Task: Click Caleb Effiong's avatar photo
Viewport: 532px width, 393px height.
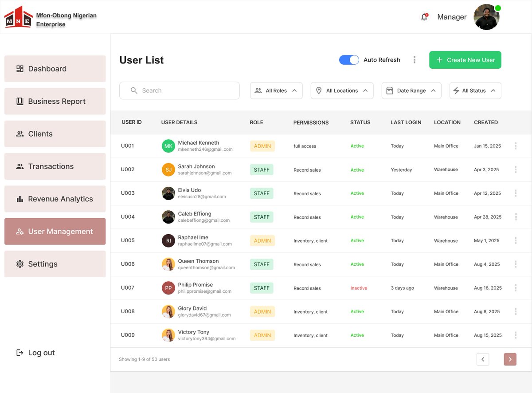Action: [168, 217]
